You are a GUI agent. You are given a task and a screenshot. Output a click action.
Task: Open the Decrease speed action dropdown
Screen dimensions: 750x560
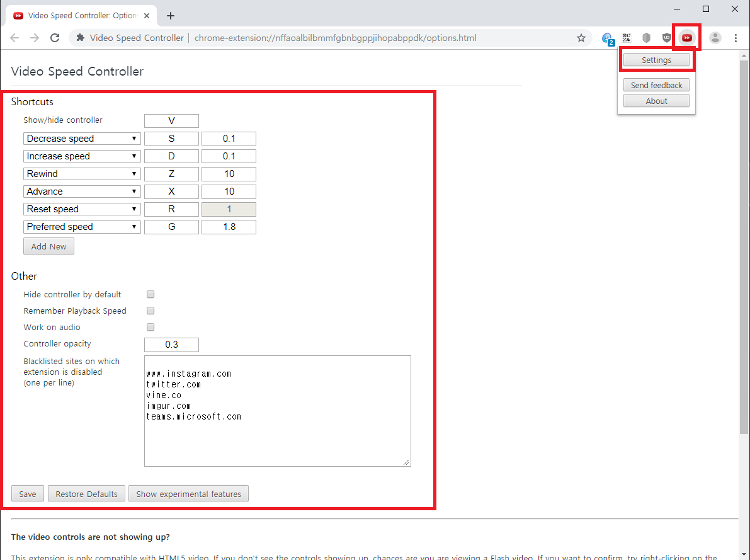(82, 139)
